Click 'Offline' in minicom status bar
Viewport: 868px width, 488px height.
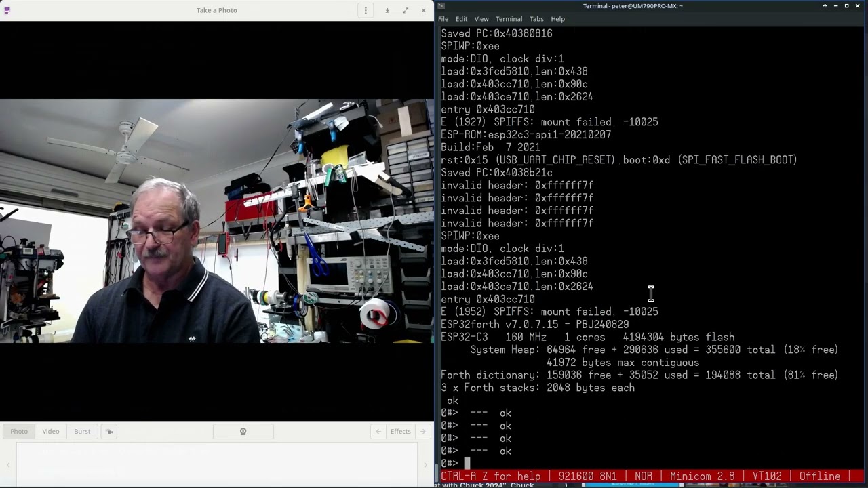coord(820,476)
